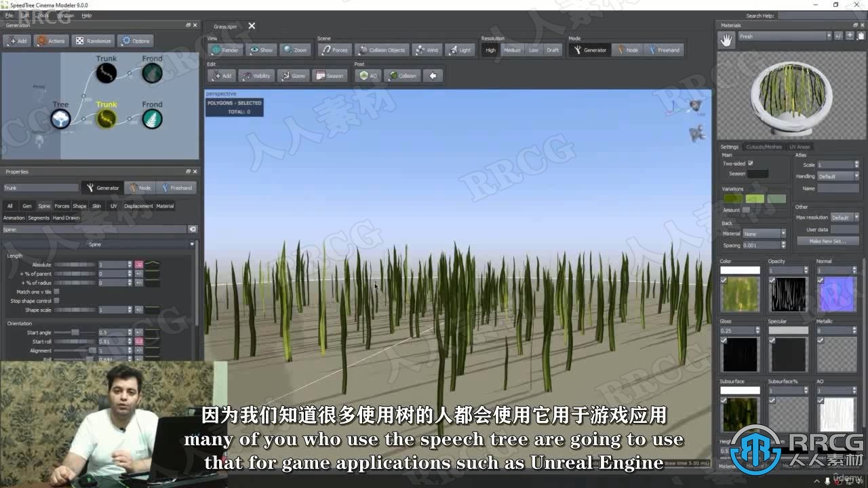
Task: Open the Cutouts/Meshes materials tab
Action: coord(764,146)
